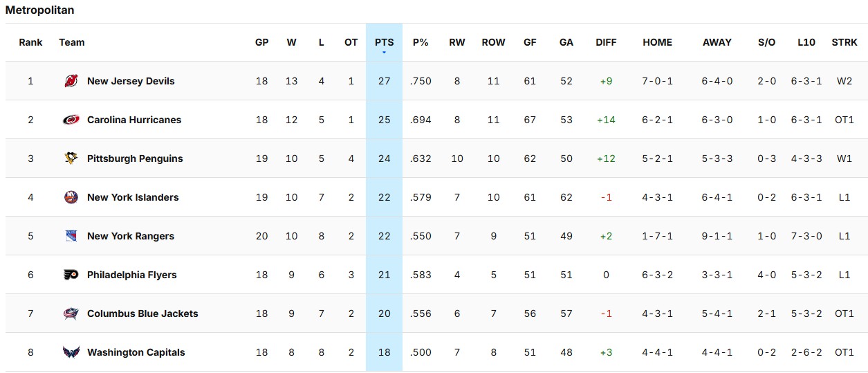Open the New Jersey Devils team link
868x373 pixels.
point(131,81)
